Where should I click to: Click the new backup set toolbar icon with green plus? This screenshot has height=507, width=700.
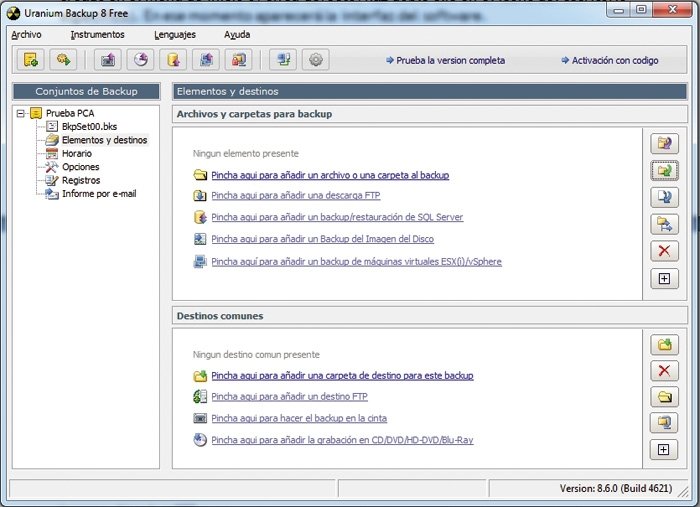pyautogui.click(x=30, y=60)
